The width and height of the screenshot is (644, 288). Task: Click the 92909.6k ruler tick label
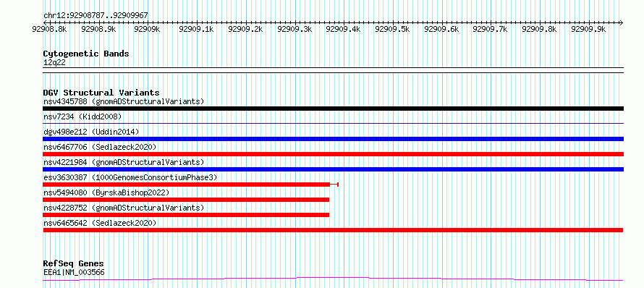pyautogui.click(x=441, y=29)
